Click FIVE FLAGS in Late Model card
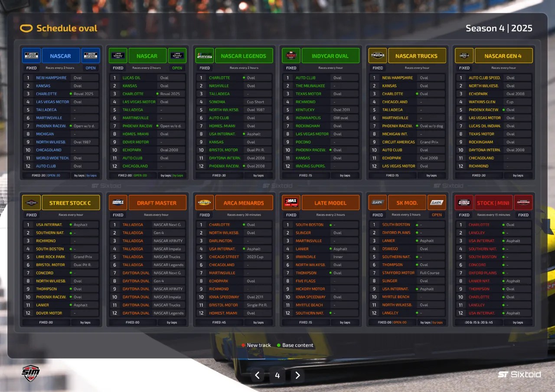This screenshot has width=555, height=392. coord(306,281)
